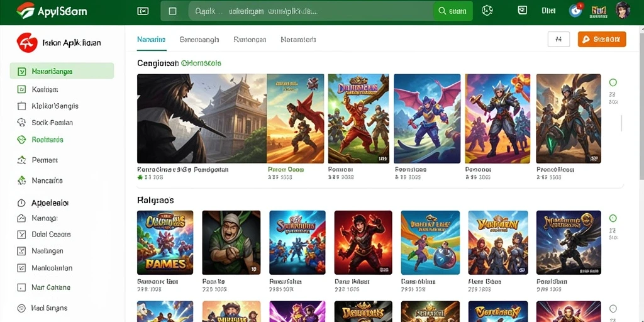Click the green search button

pos(453,11)
